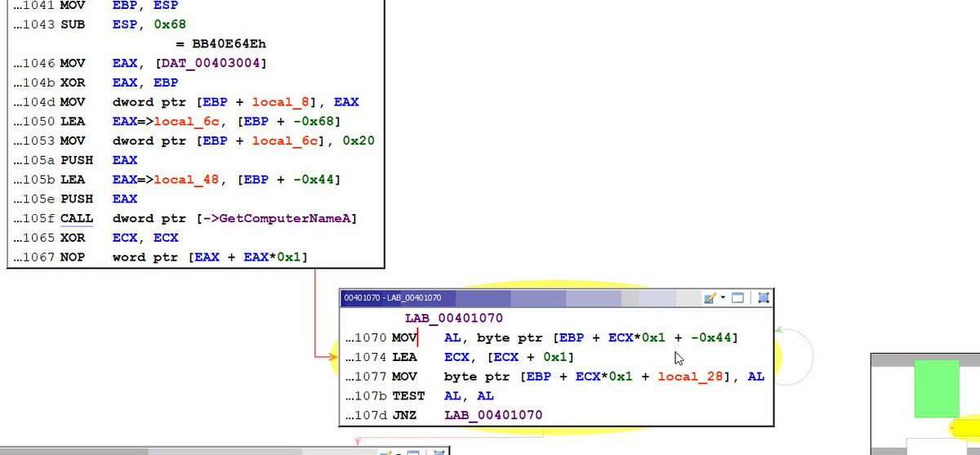
Task: Click JNZ mnemonic at address 107d
Action: coord(404,416)
